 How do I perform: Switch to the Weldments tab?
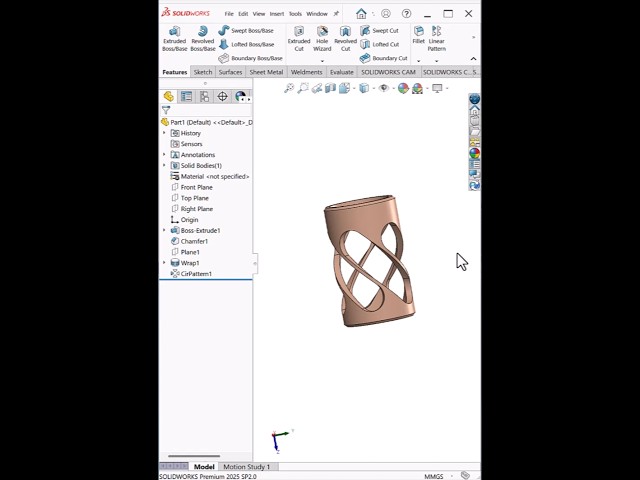point(307,72)
